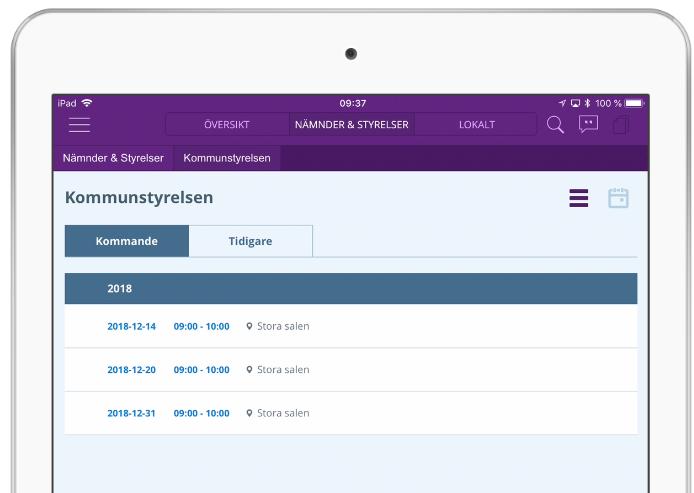The height and width of the screenshot is (493, 694).
Task: Tap the documents stack icon in header
Action: [621, 125]
